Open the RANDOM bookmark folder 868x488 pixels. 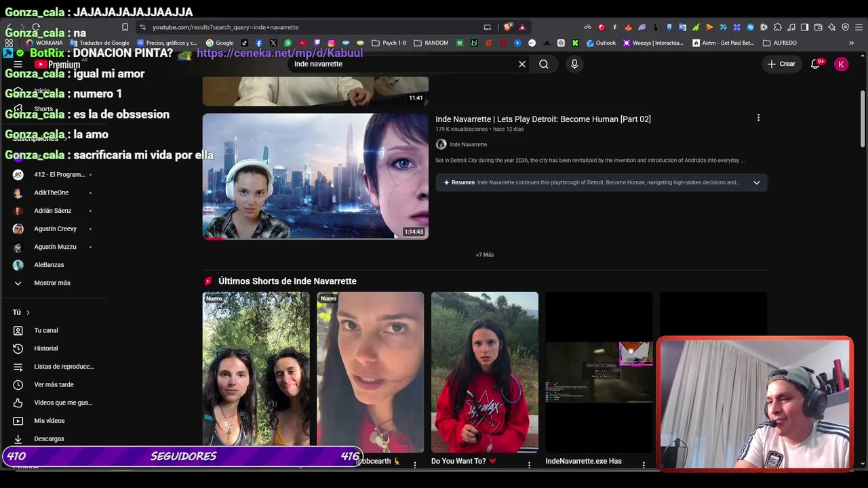pos(431,43)
